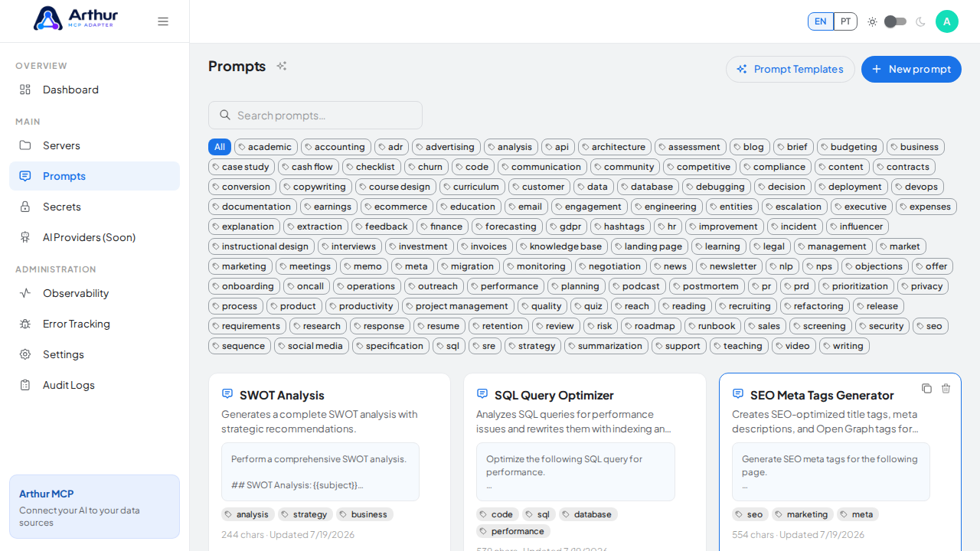Click the Arthur MCP info banner

pyautogui.click(x=94, y=507)
